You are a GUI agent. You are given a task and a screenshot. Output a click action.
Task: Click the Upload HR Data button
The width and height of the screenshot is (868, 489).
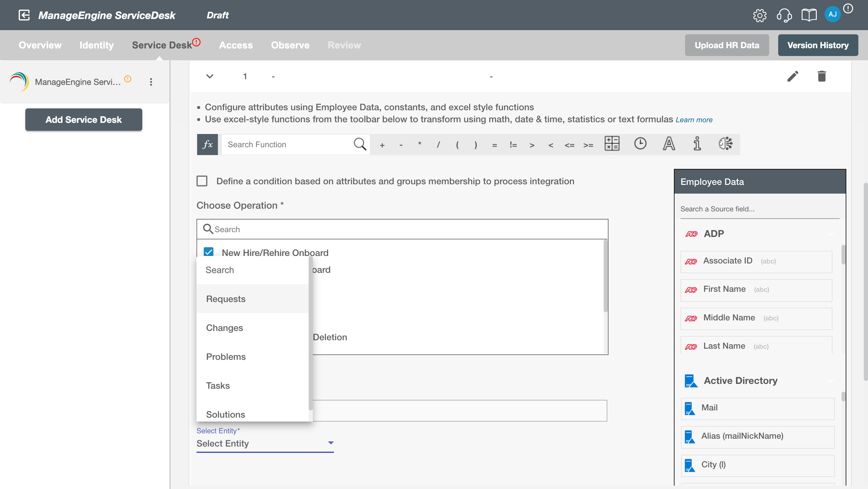tap(727, 45)
